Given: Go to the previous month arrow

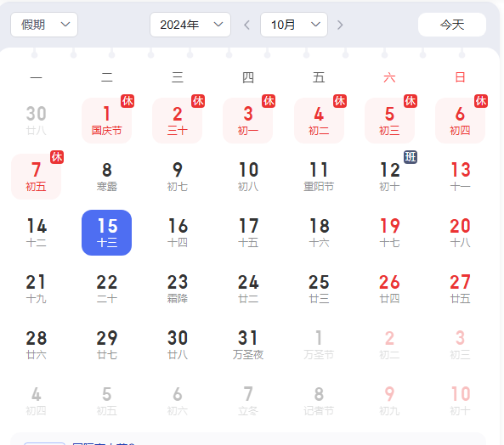Looking at the screenshot, I should pos(246,25).
